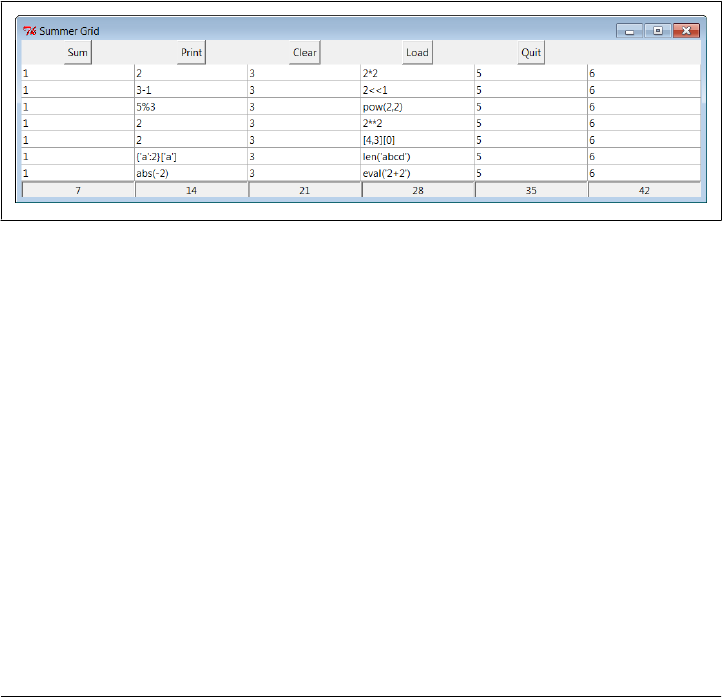
Task: Select the cell containing 3-1
Action: pyautogui.click(x=191, y=90)
